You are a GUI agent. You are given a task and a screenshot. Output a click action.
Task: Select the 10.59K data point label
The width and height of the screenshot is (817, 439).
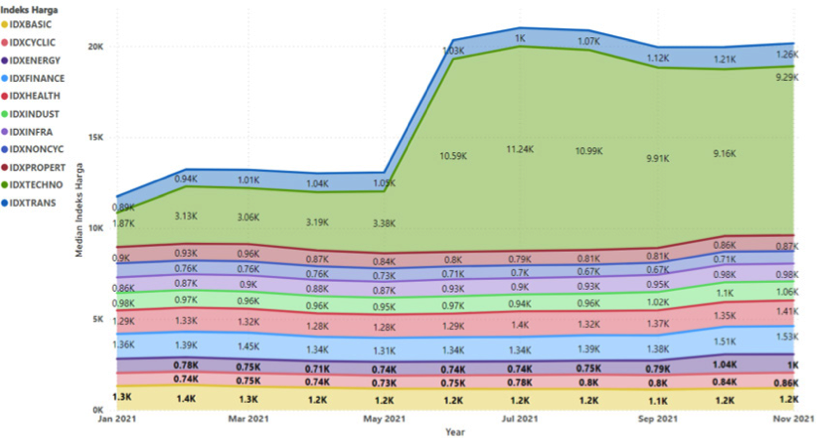click(x=453, y=156)
